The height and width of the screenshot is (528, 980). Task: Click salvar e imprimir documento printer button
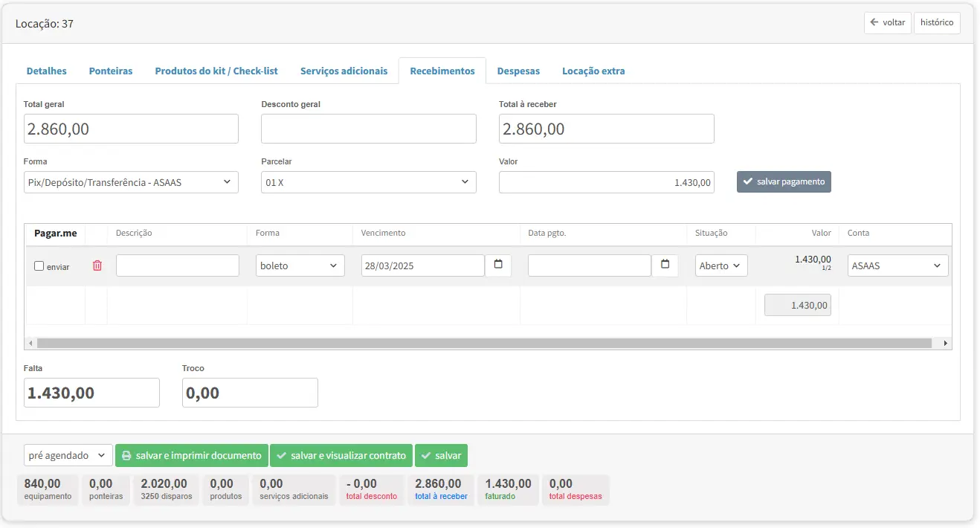191,456
